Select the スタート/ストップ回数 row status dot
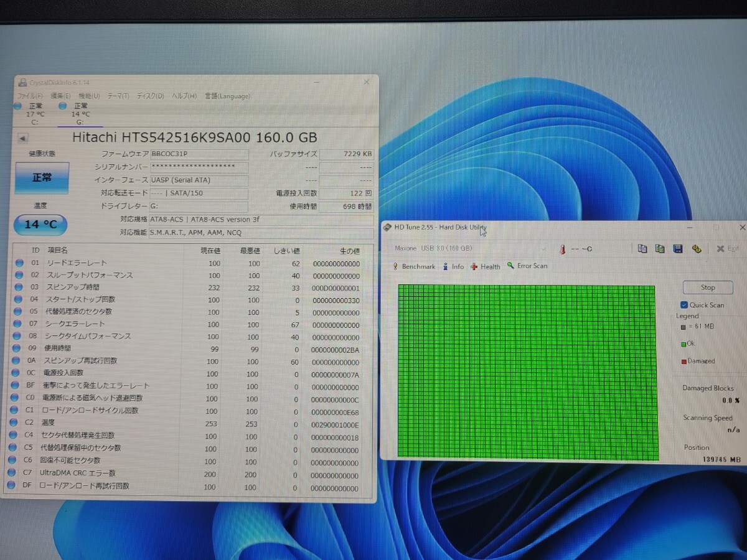The height and width of the screenshot is (560, 747). [x=19, y=299]
